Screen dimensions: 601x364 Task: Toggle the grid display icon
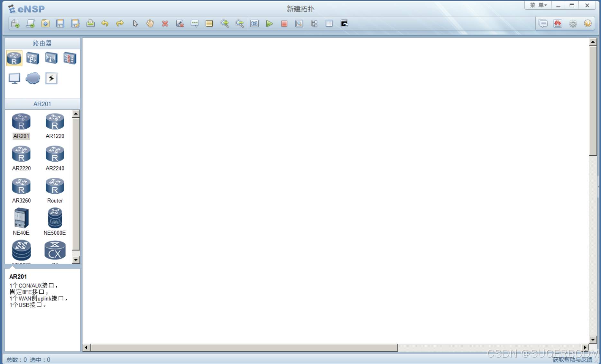(x=329, y=23)
